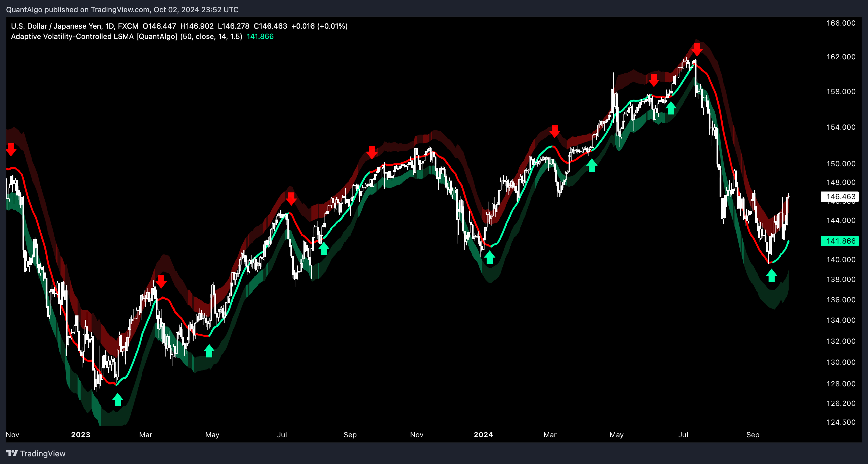Click the TradingView logo at the bottom
868x464 pixels.
[36, 454]
